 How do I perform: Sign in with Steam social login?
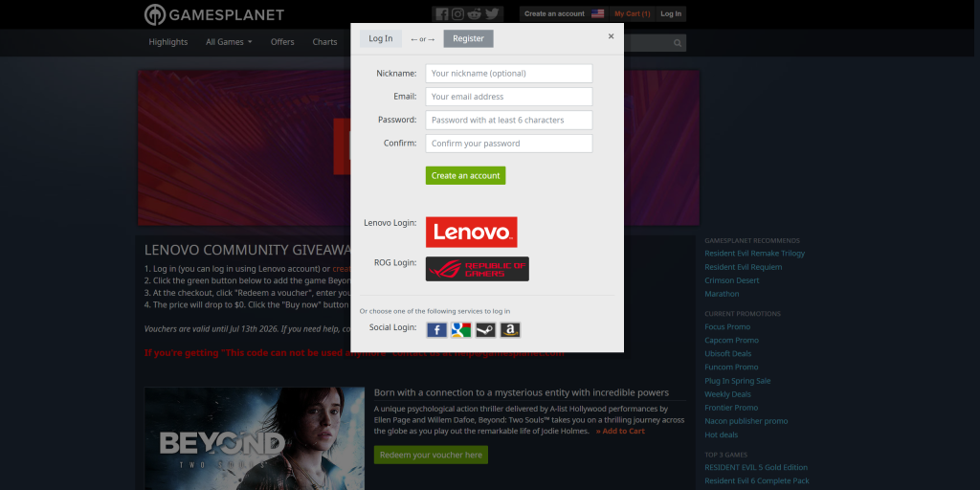click(x=485, y=330)
